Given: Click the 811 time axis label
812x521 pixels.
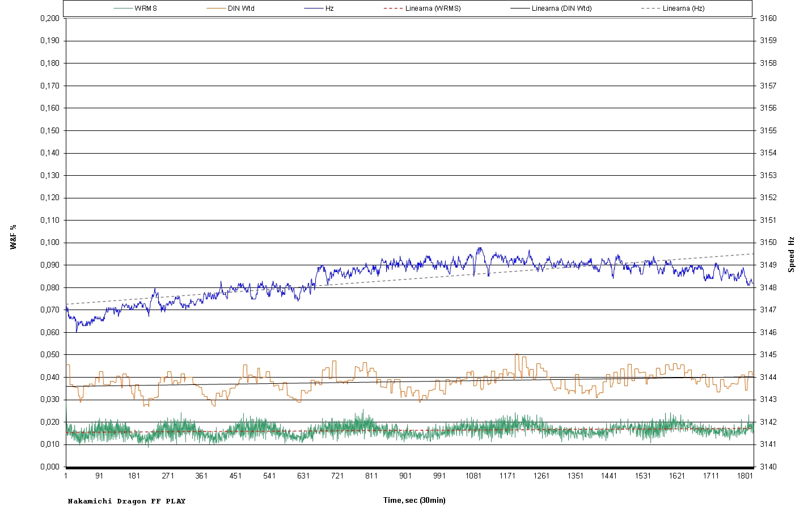Looking at the screenshot, I should [x=371, y=476].
